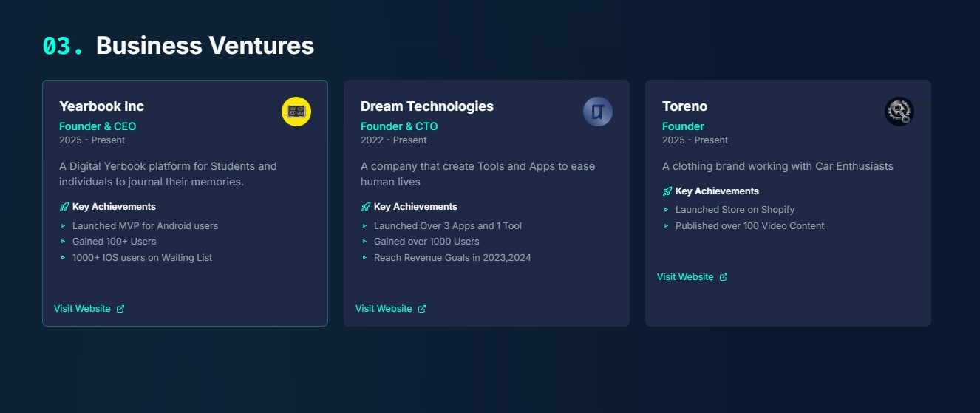Click 'Published over 100 Video Content' item
Viewport: 980px width, 413px height.
(x=750, y=226)
